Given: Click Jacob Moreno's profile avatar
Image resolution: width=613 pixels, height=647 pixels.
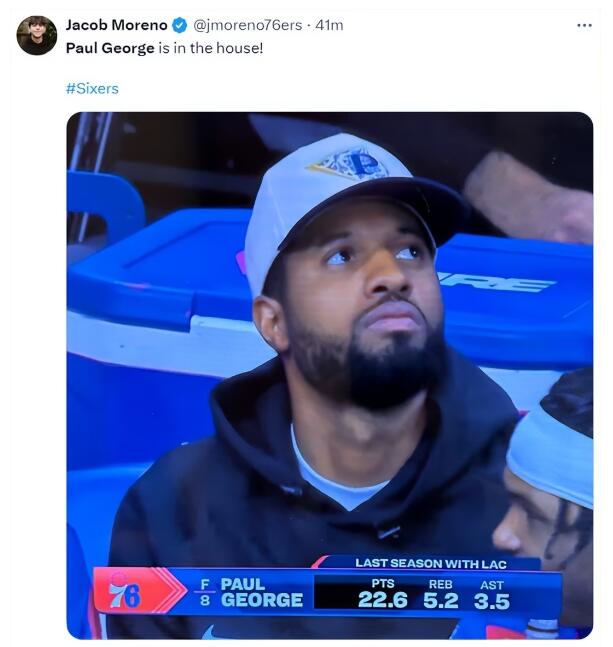Looking at the screenshot, I should click(36, 35).
